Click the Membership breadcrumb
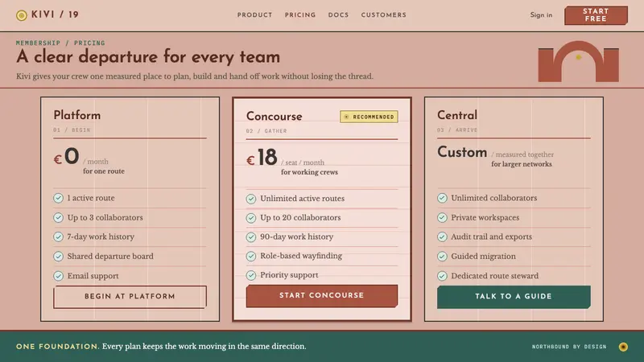This screenshot has width=644, height=362. pos(38,43)
